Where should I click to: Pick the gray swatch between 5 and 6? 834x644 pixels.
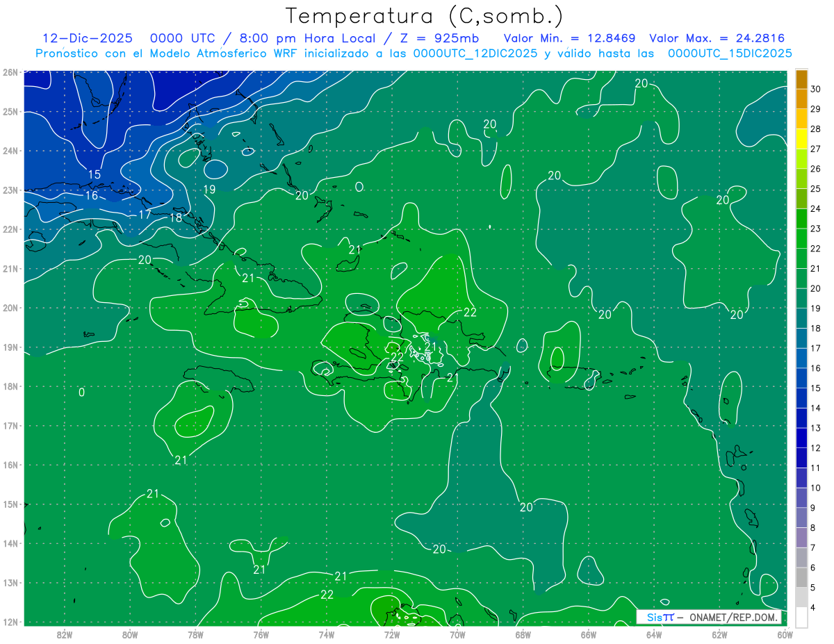(801, 577)
